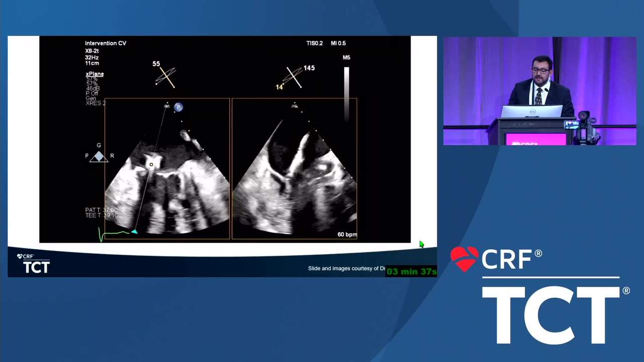The image size is (644, 362).
Task: Click the grayscale bar under M5
Action: [346, 94]
